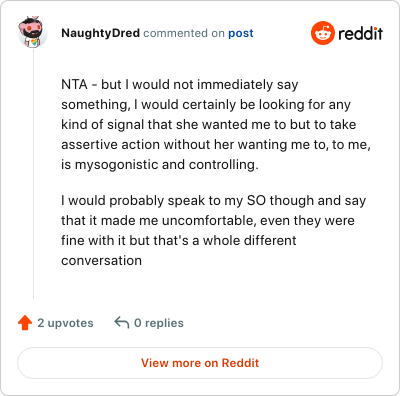The height and width of the screenshot is (396, 400).
Task: Click the "0 replies" count label
Action: (x=159, y=323)
